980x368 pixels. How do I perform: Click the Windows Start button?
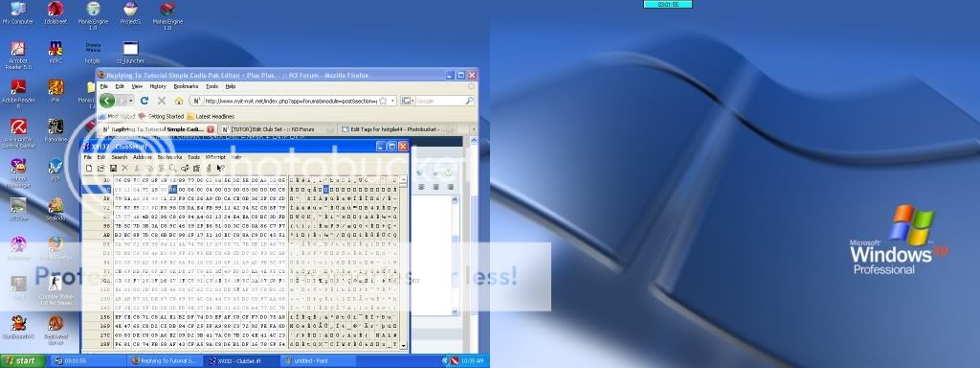click(23, 361)
